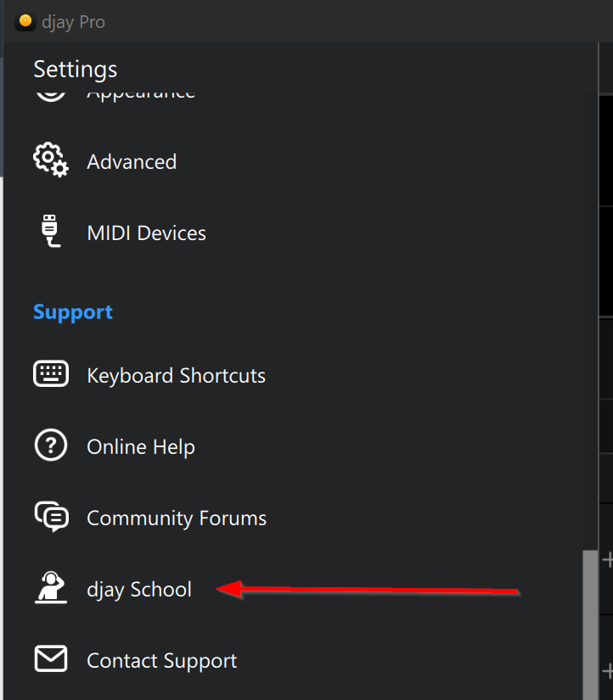Image resolution: width=613 pixels, height=700 pixels.
Task: Open the Advanced settings entry
Action: 132,162
